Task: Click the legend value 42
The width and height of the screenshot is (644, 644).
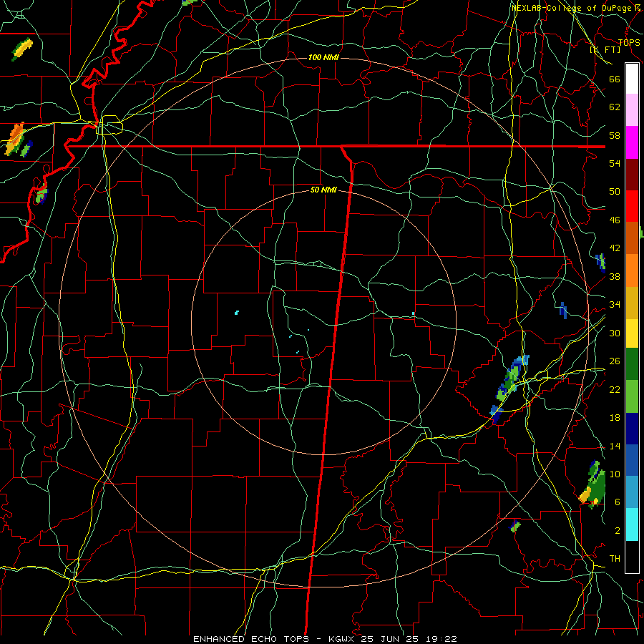Action: click(x=615, y=248)
